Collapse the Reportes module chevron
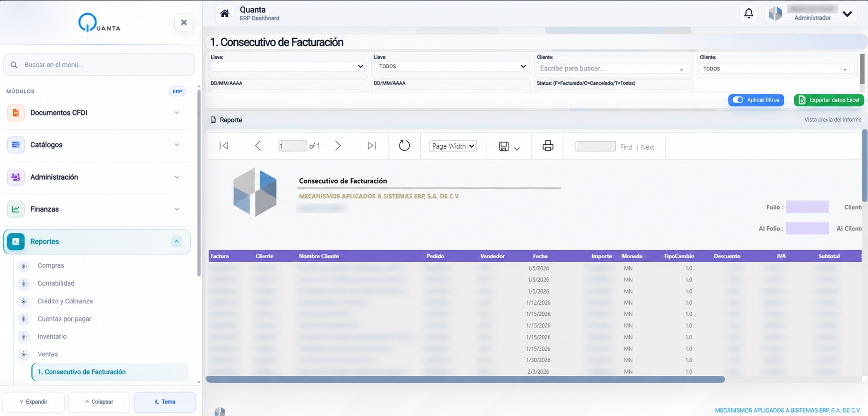 click(177, 242)
